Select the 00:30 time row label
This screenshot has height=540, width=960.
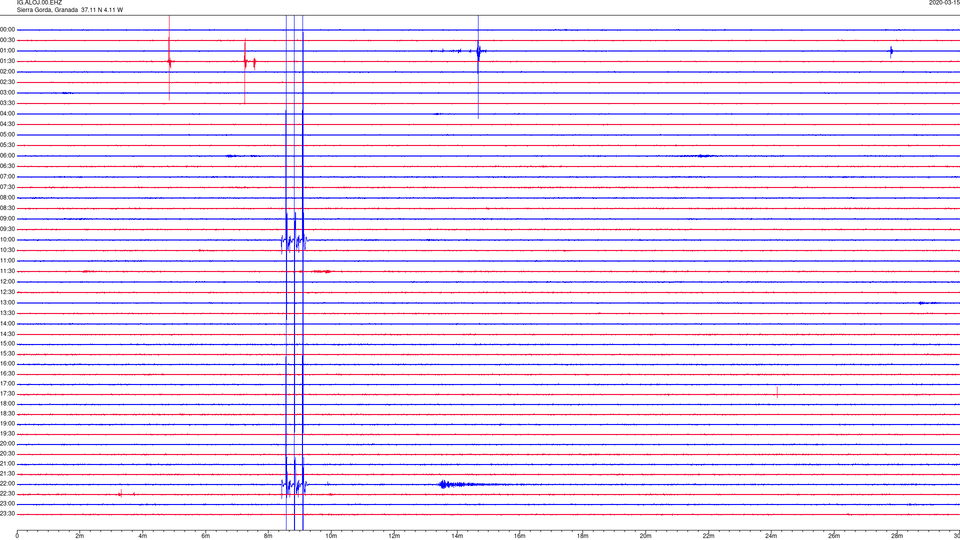(8, 40)
